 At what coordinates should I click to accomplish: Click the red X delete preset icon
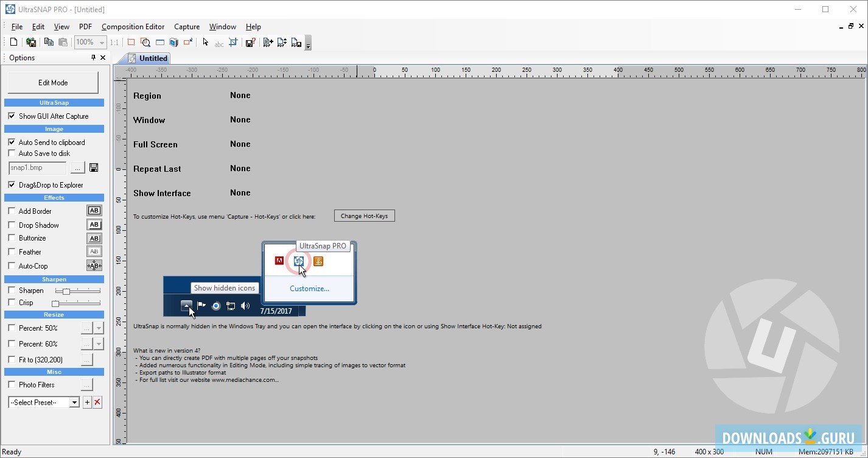[97, 403]
